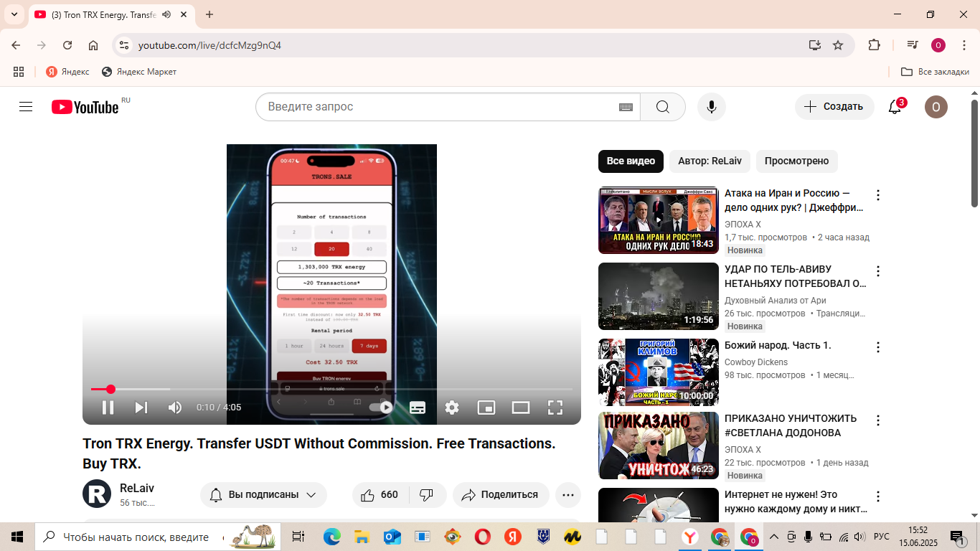The height and width of the screenshot is (551, 980).
Task: Select the Все видео filter chip
Action: tap(631, 161)
